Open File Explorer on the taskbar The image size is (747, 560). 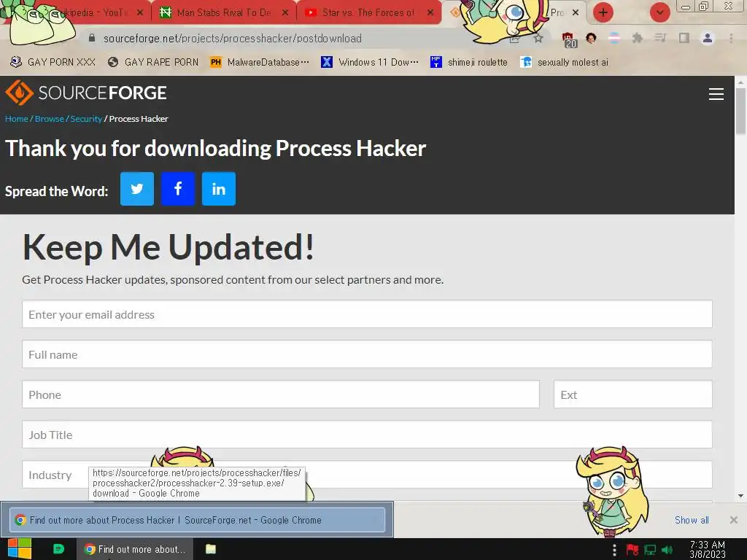(x=211, y=549)
